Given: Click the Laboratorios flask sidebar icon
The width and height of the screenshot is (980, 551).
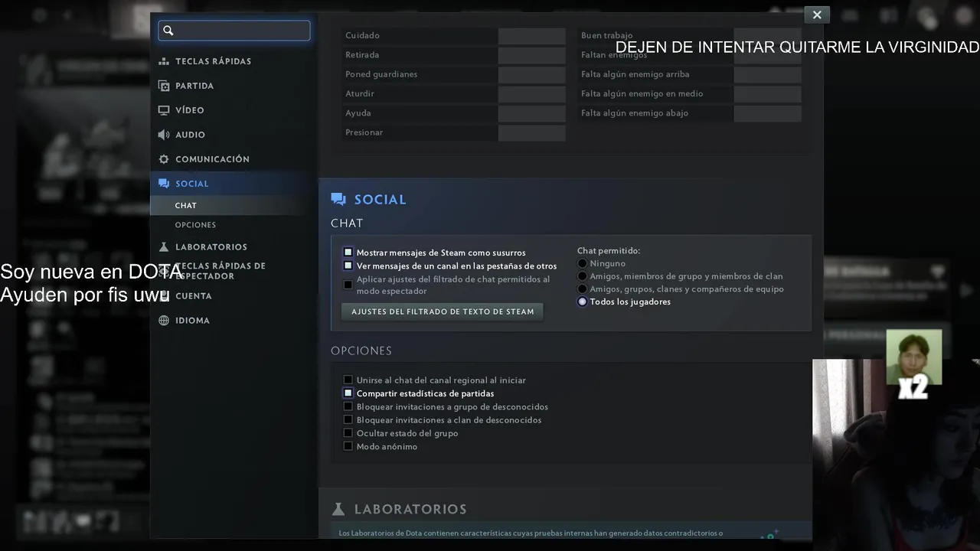Looking at the screenshot, I should coord(164,247).
